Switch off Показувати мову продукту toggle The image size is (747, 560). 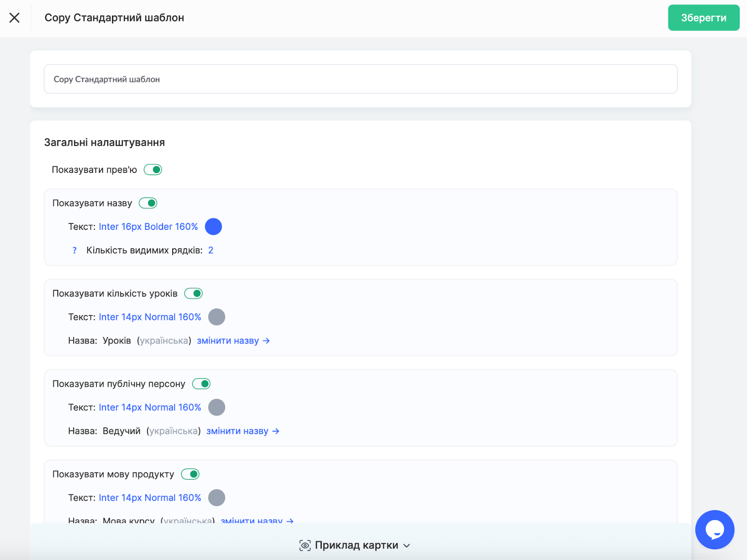click(x=190, y=474)
